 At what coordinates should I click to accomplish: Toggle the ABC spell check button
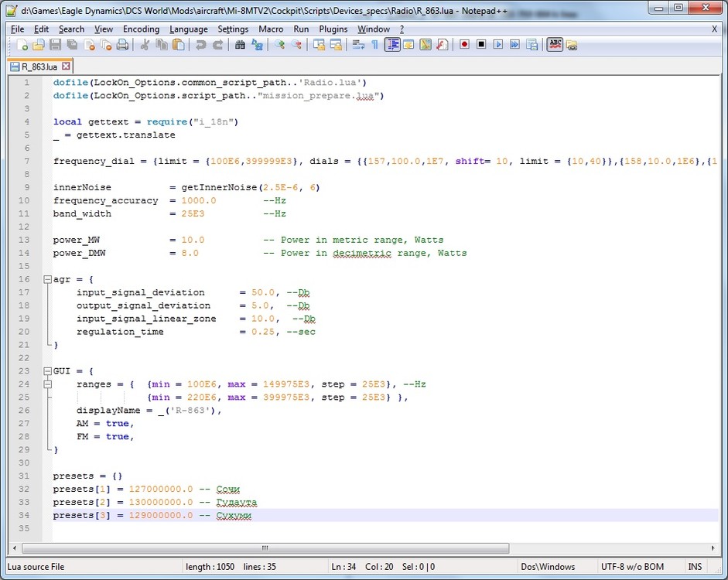(555, 45)
